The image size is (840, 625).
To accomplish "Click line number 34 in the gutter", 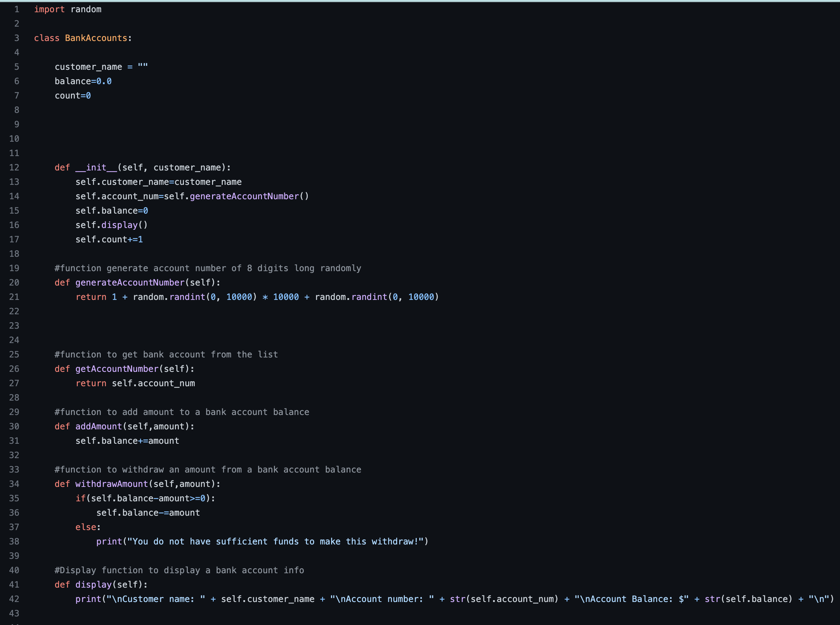I will click(x=14, y=484).
